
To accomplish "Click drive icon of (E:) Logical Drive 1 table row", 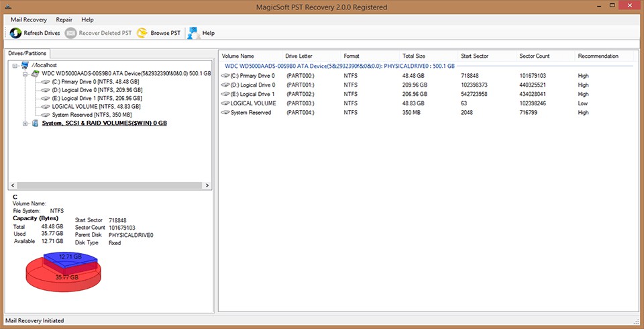I will pos(225,94).
